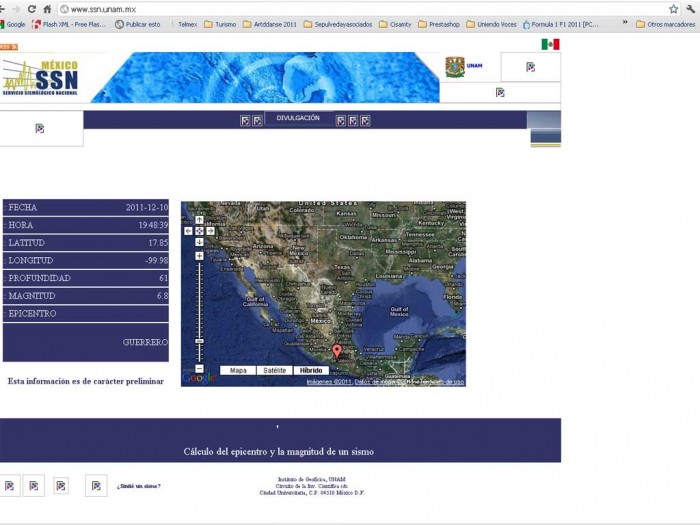This screenshot has width=700, height=525.
Task: Select the Híbrido map view
Action: (311, 371)
